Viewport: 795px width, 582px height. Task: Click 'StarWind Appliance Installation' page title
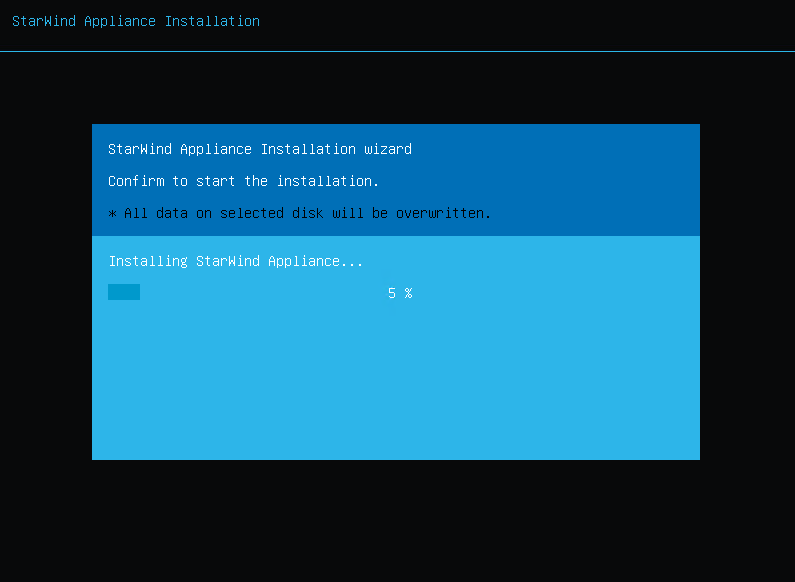click(136, 21)
